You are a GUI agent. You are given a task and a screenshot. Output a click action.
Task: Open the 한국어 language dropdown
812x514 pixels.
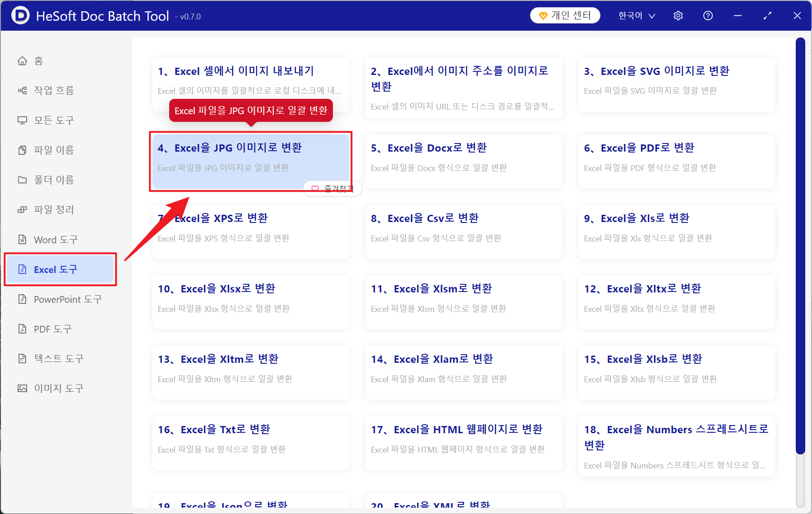click(637, 16)
